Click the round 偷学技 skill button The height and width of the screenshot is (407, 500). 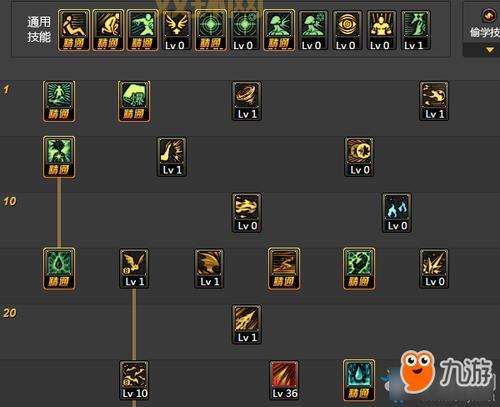click(489, 15)
